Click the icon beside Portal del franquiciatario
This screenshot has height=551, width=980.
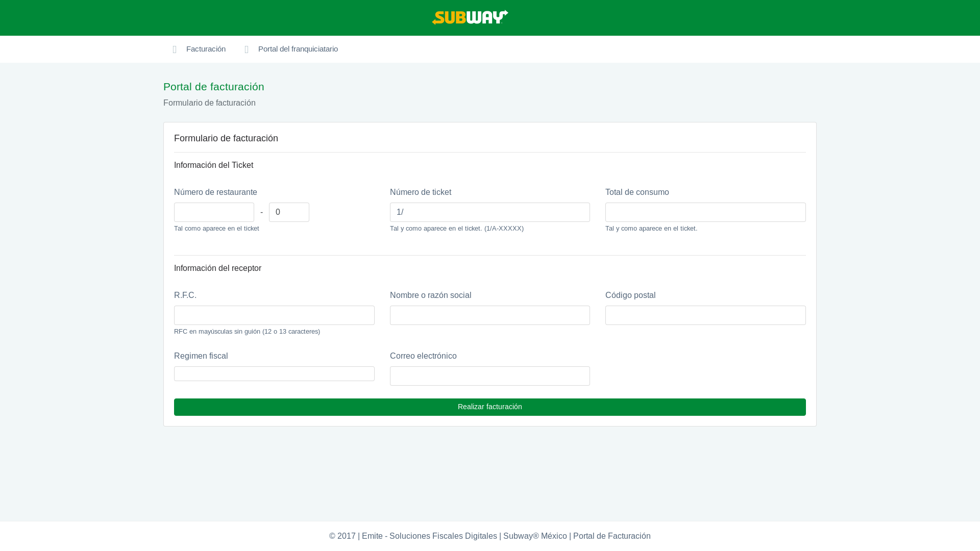point(247,49)
